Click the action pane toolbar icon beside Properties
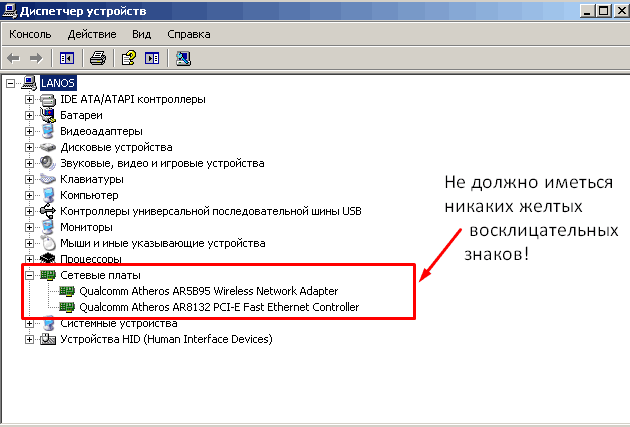This screenshot has height=427, width=630. (152, 58)
